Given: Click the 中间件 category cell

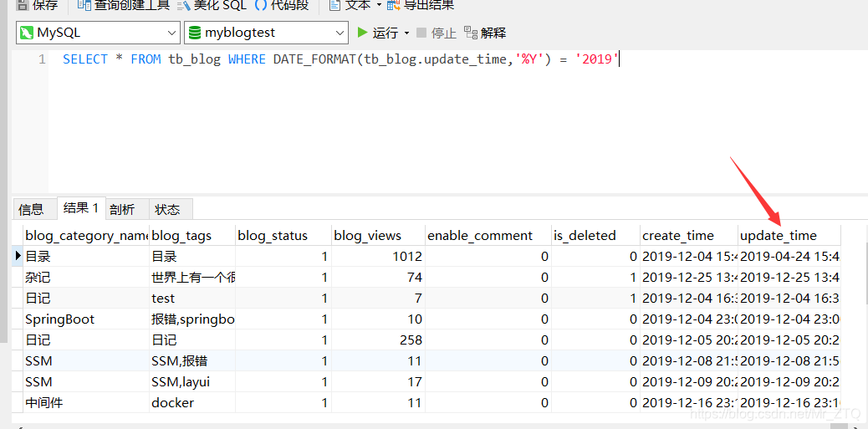Looking at the screenshot, I should click(86, 403).
